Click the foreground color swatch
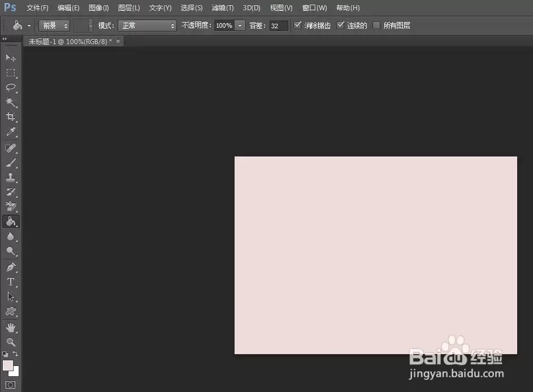 coord(7,365)
